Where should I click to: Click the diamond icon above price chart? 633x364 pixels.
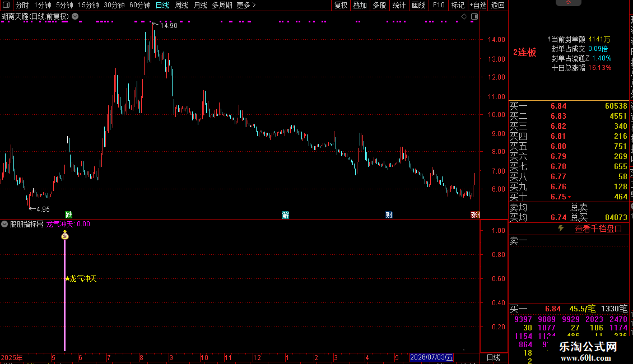click(464, 17)
